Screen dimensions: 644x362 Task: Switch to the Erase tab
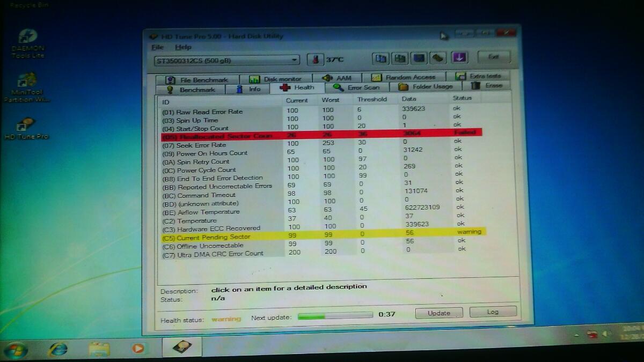pos(488,85)
